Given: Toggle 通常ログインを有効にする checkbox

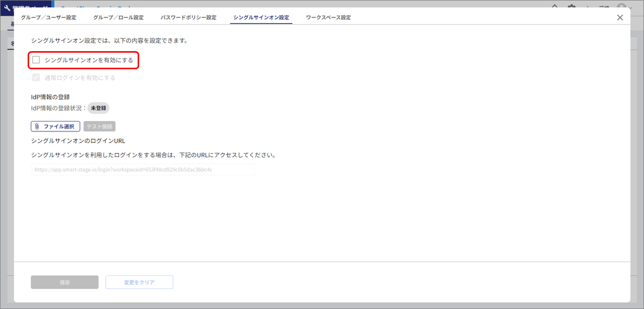Looking at the screenshot, I should coord(36,78).
